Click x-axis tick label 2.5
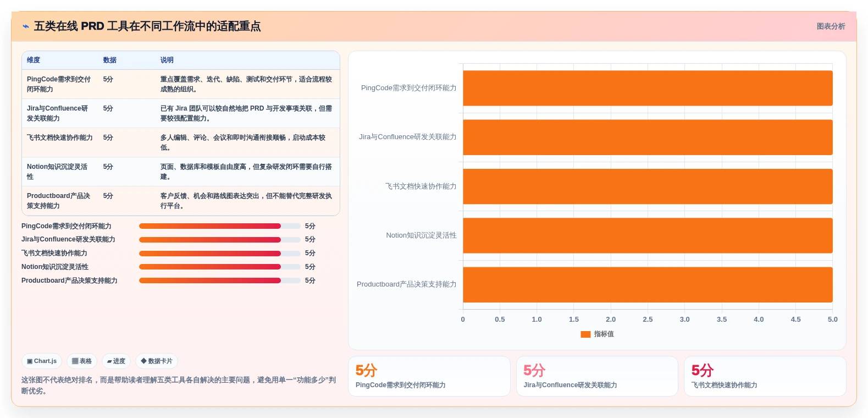Image resolution: width=868 pixels, height=418 pixels. click(648, 320)
